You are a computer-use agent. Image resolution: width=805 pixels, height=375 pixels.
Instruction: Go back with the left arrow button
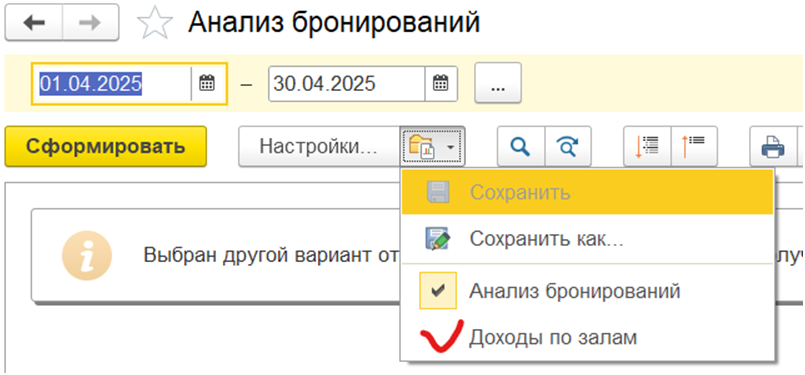click(x=34, y=23)
